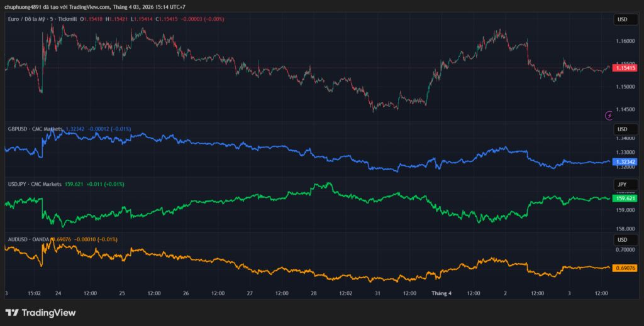Click the orange 0.69076 price label
The height and width of the screenshot is (326, 644).
pos(625,269)
